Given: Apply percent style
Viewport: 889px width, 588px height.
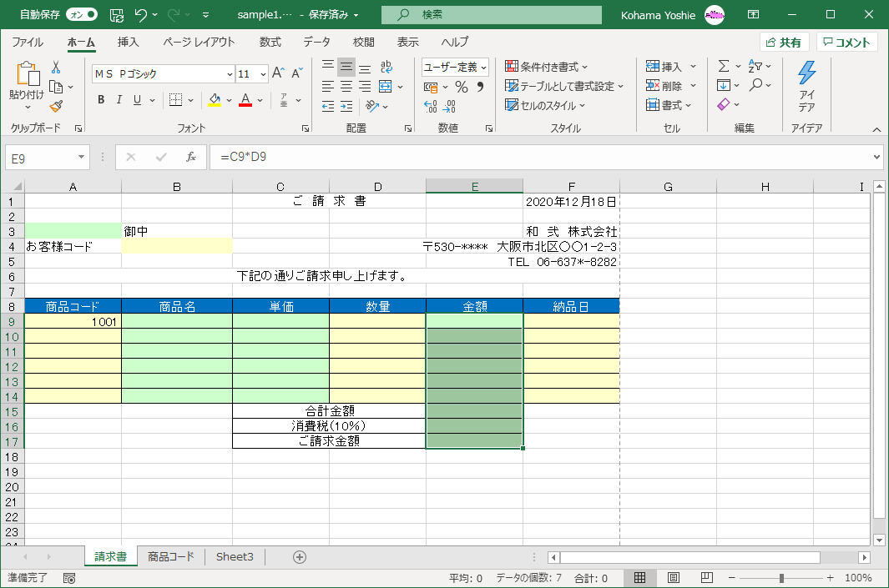Looking at the screenshot, I should pos(462,87).
